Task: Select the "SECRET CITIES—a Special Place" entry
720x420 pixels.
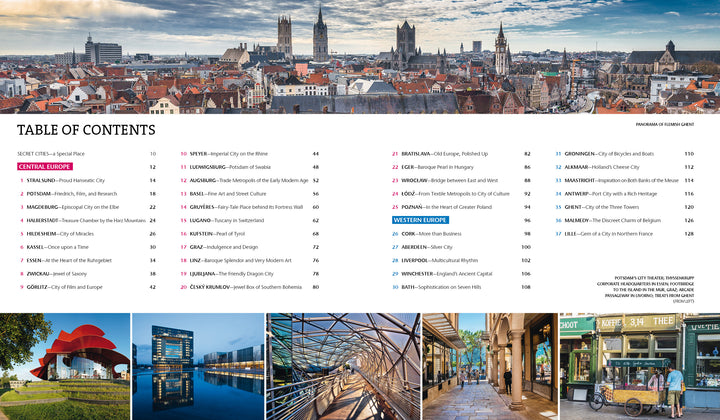Action: pyautogui.click(x=51, y=154)
